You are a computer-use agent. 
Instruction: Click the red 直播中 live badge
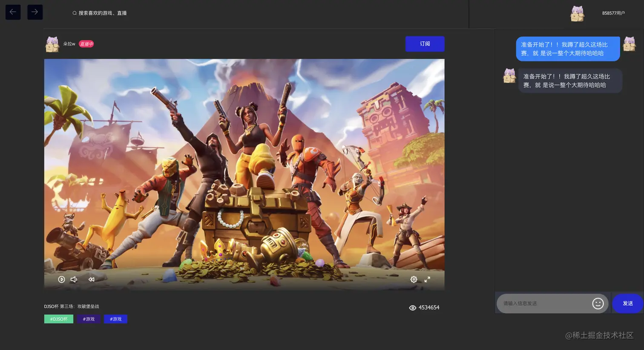(86, 44)
